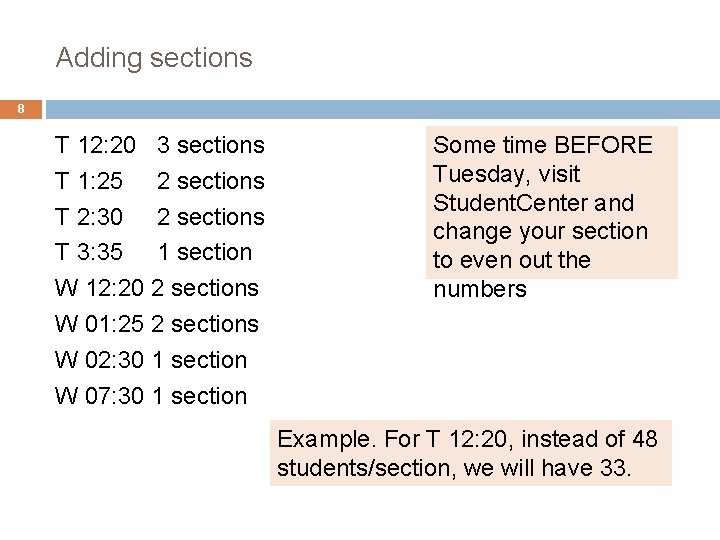
Task: Click the 'Example. For T 12:20' text box
Action: point(470,452)
